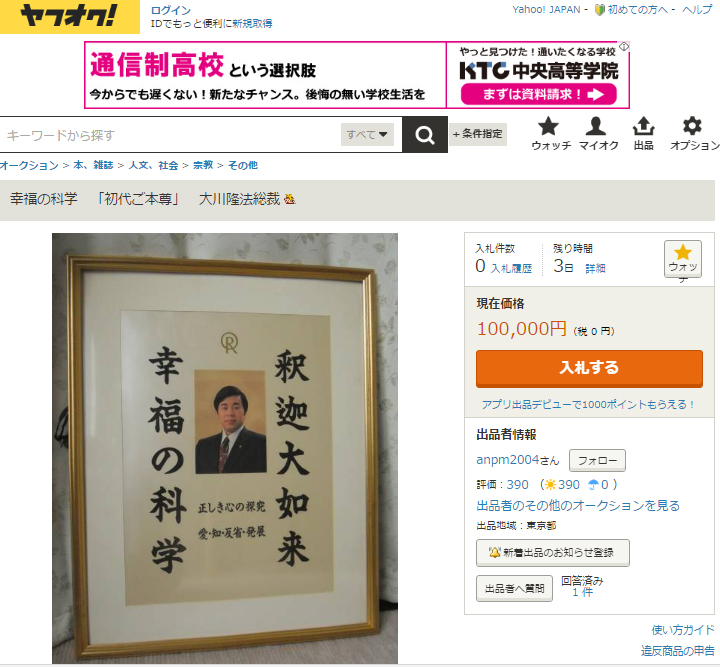This screenshot has height=667, width=720.
Task: Expand the ＋条件指定 filter options
Action: click(478, 134)
